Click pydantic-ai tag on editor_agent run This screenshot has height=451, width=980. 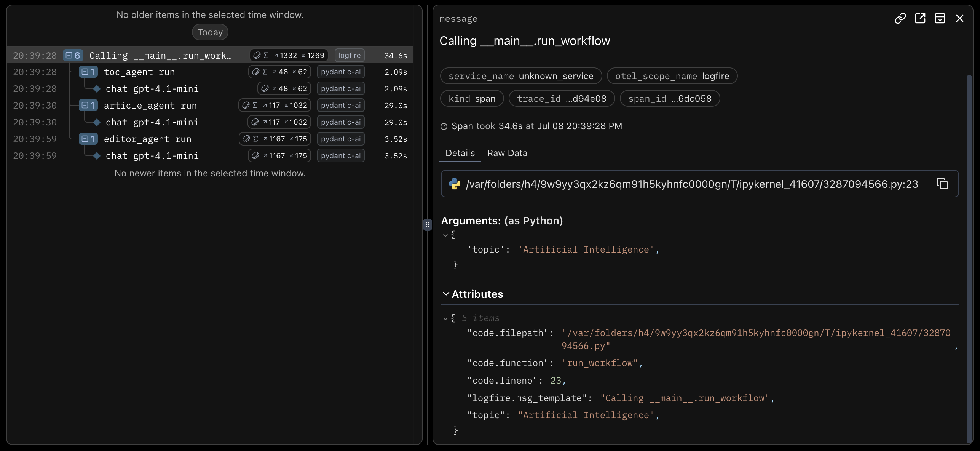coord(341,139)
